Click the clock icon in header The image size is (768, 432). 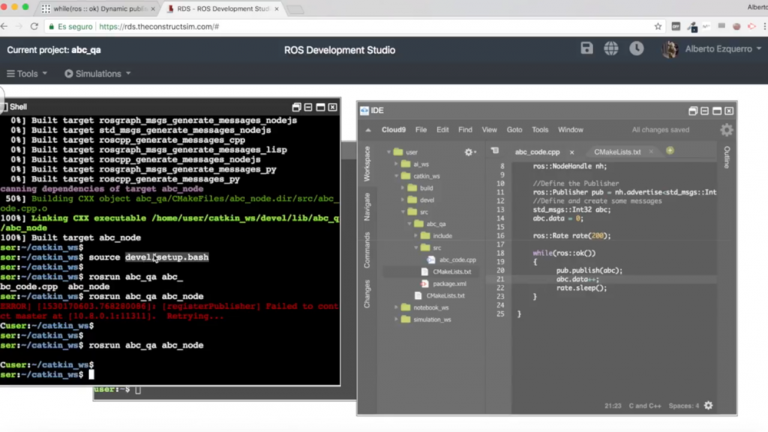[x=636, y=48]
